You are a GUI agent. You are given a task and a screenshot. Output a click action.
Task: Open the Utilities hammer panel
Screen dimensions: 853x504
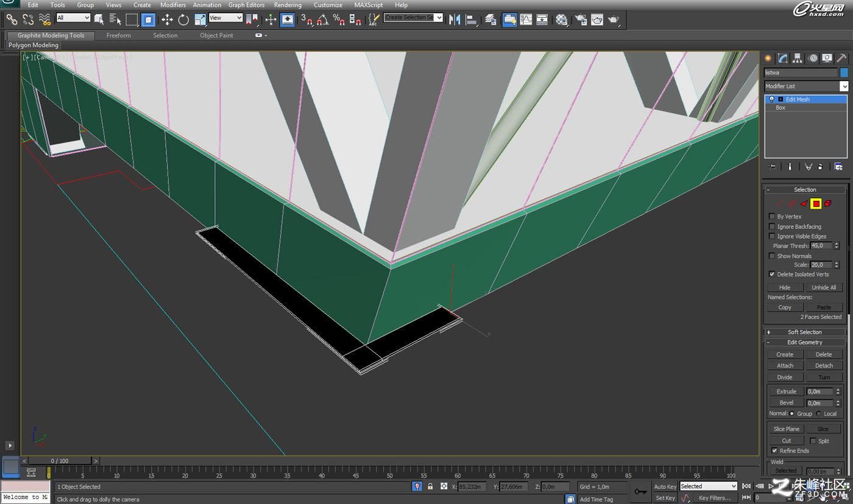(x=841, y=58)
